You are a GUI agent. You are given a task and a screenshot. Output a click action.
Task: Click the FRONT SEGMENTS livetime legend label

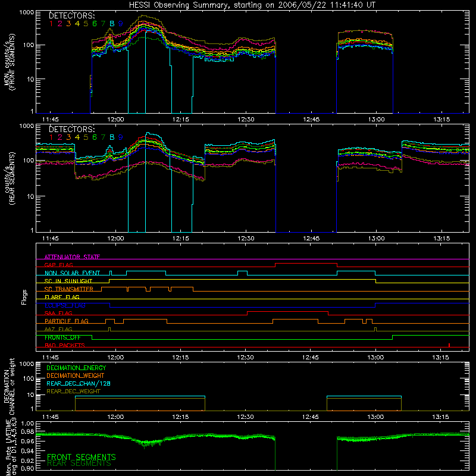point(82,457)
